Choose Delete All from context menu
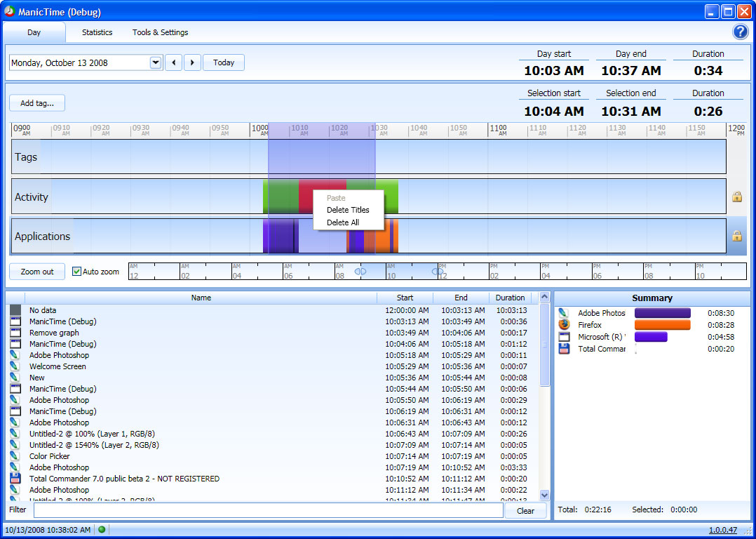The image size is (756, 539). [348, 222]
